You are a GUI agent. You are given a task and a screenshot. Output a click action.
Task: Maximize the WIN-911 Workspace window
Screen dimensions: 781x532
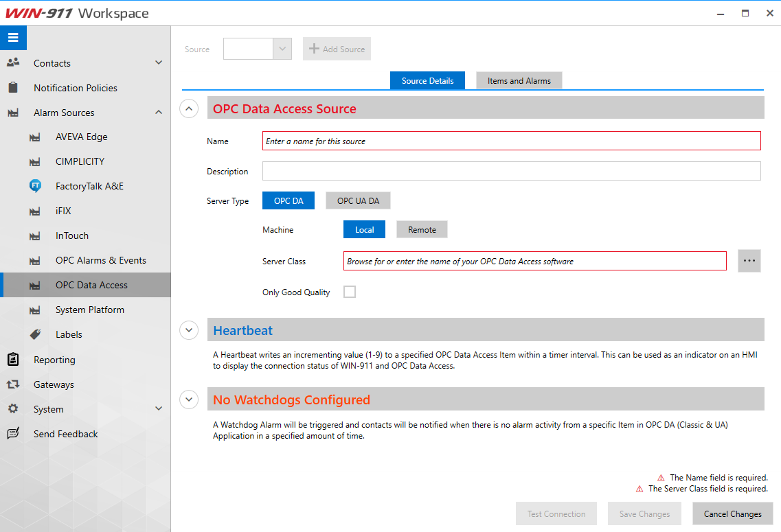pyautogui.click(x=745, y=13)
